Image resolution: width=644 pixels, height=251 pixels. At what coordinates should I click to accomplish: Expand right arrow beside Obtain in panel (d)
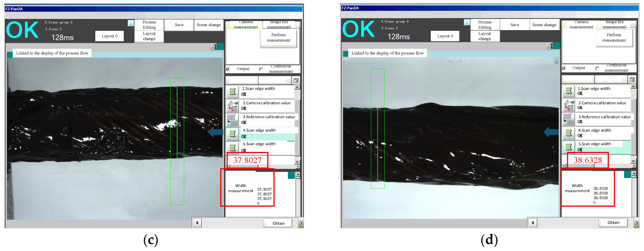(x=636, y=222)
